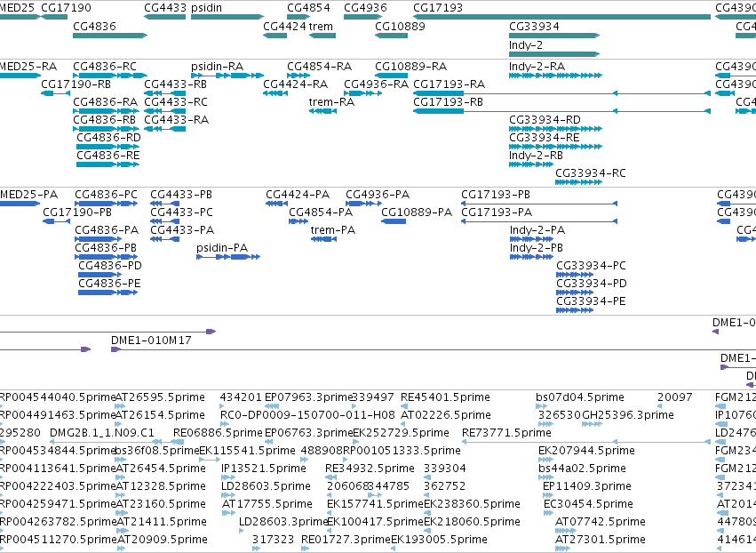Viewport: 756px width, 553px height.
Task: Click the CG17193-RB transcript label
Action: point(448,102)
